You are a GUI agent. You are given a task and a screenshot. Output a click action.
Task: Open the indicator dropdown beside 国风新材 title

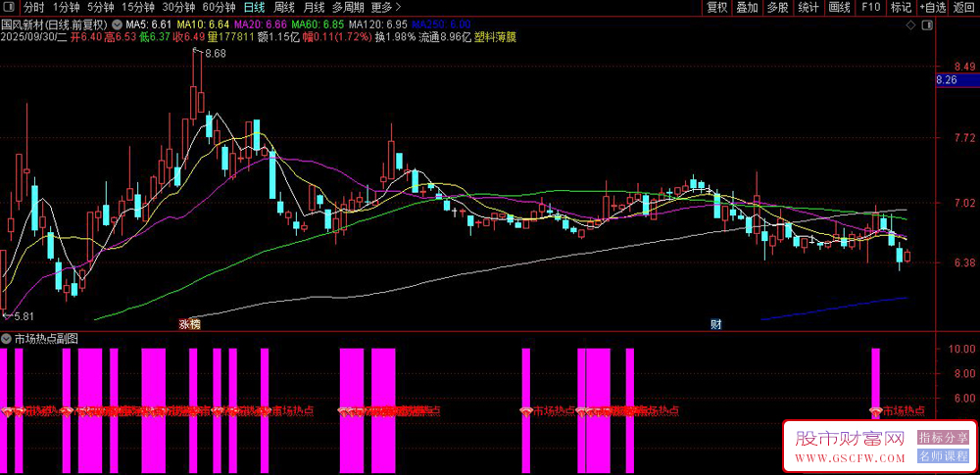(117, 24)
